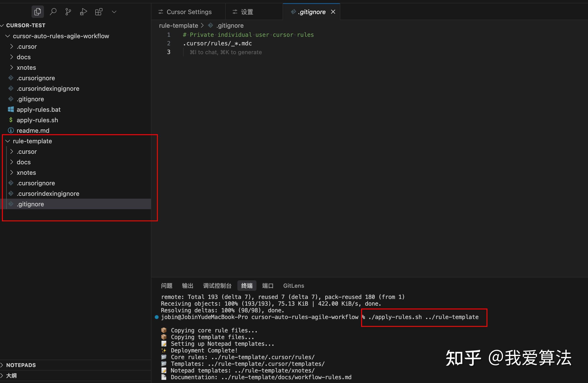Select the 问题 panel tab
588x383 pixels.
tap(166, 286)
